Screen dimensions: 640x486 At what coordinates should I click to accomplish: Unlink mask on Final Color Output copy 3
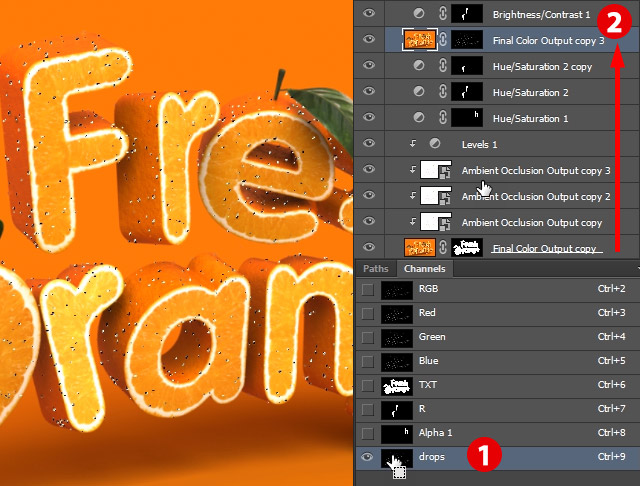443,40
